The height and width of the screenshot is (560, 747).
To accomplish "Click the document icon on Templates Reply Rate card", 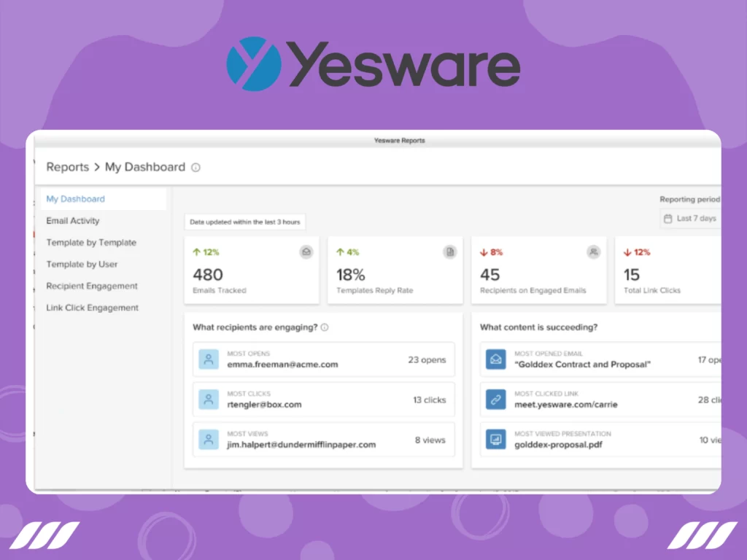I will pos(449,252).
